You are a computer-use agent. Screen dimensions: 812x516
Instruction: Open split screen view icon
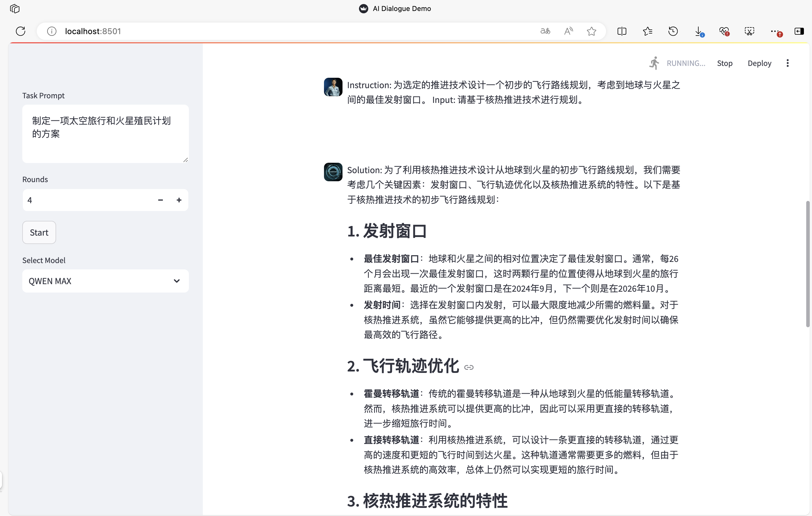click(x=622, y=31)
